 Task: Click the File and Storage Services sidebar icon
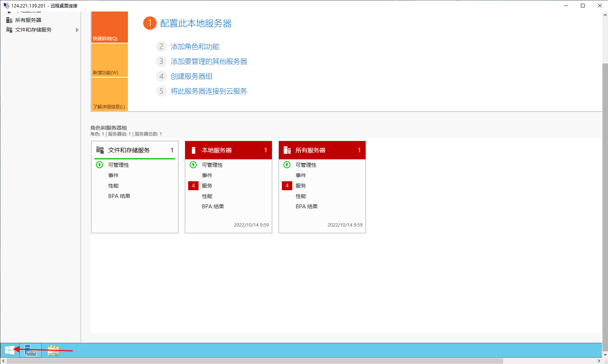pos(9,30)
